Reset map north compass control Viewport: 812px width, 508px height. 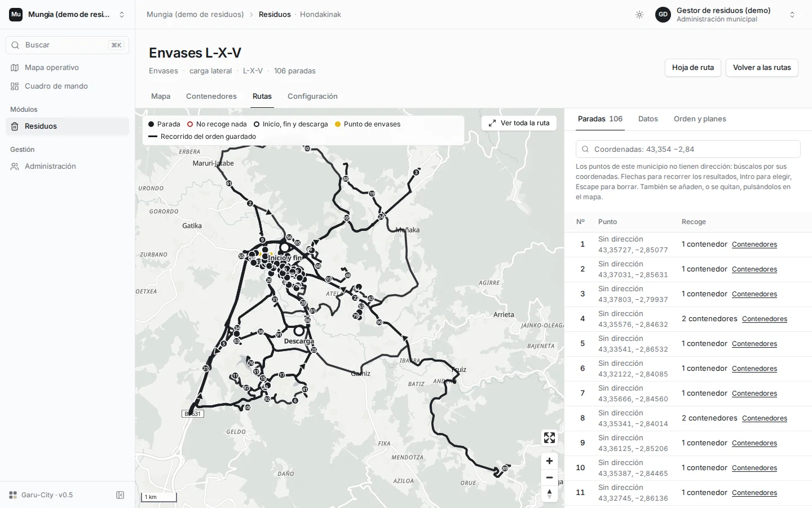(x=549, y=494)
